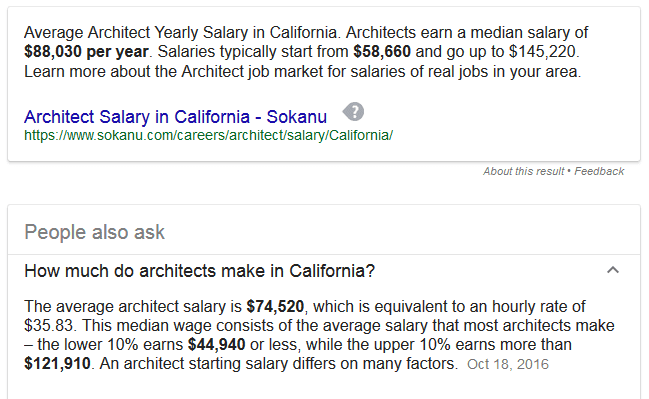
Task: Click the bold $121,910 upper 10% figure
Action: [57, 364]
